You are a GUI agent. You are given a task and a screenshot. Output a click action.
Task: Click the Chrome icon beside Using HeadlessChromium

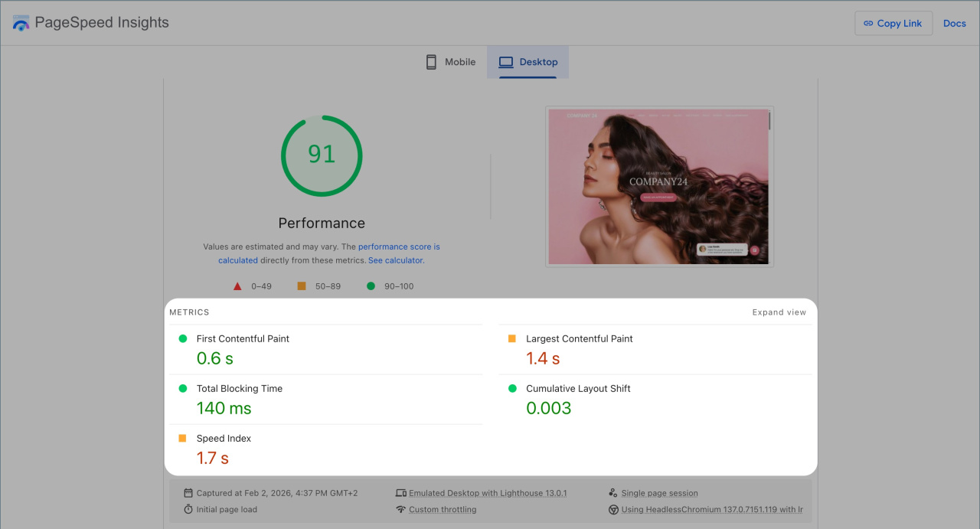(x=613, y=509)
